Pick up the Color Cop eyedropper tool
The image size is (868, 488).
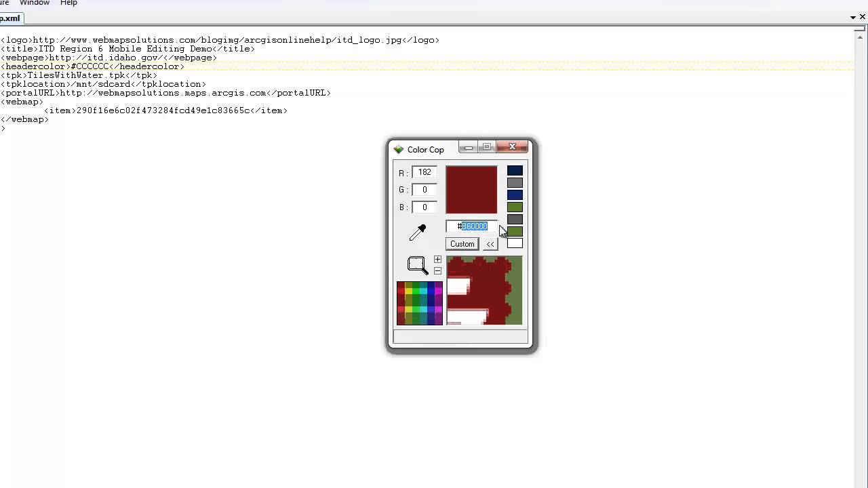[x=418, y=232]
